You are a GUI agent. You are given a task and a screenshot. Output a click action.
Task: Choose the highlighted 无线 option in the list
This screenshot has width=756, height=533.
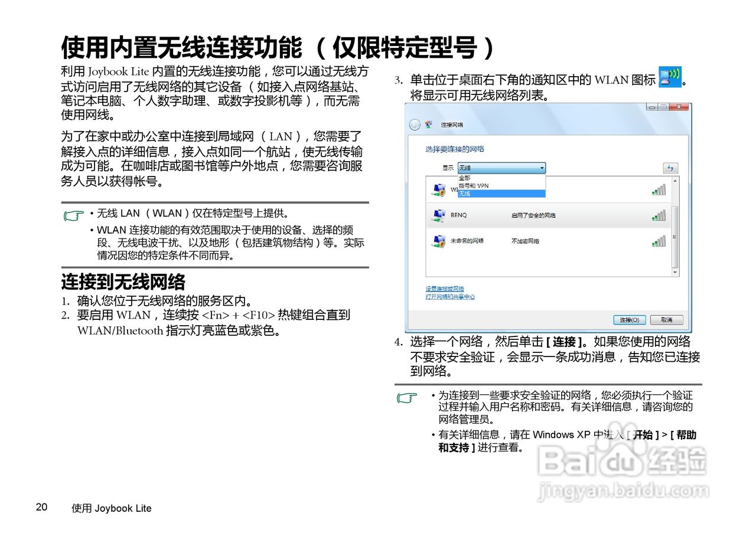(501, 194)
